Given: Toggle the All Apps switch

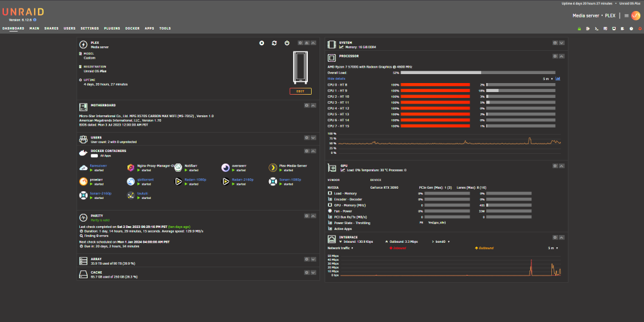Looking at the screenshot, I should (x=94, y=156).
